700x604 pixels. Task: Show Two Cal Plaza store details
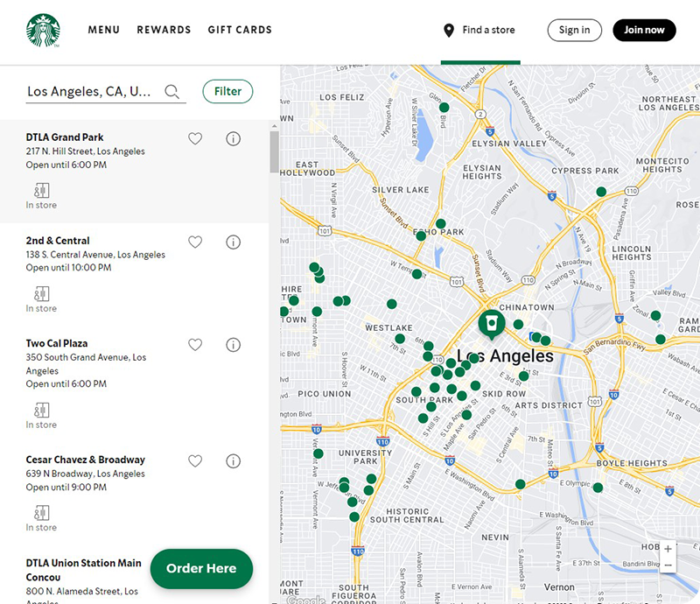(x=233, y=345)
